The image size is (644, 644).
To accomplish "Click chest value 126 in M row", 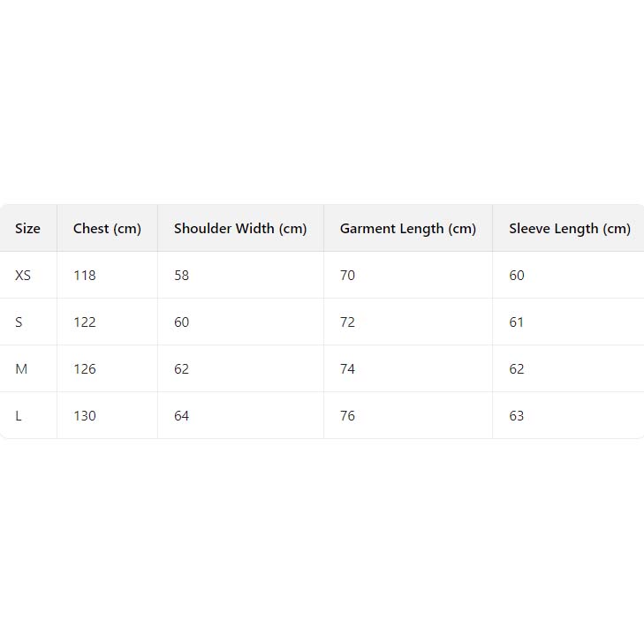I will pyautogui.click(x=85, y=369).
